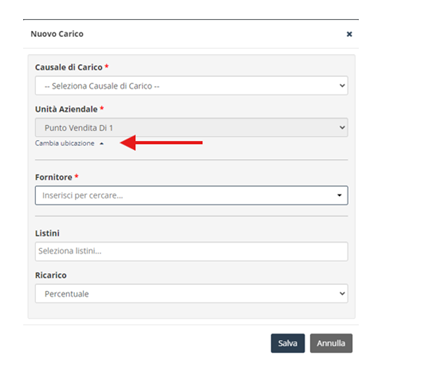Click the chevron icon in the Ricarico select

342,293
